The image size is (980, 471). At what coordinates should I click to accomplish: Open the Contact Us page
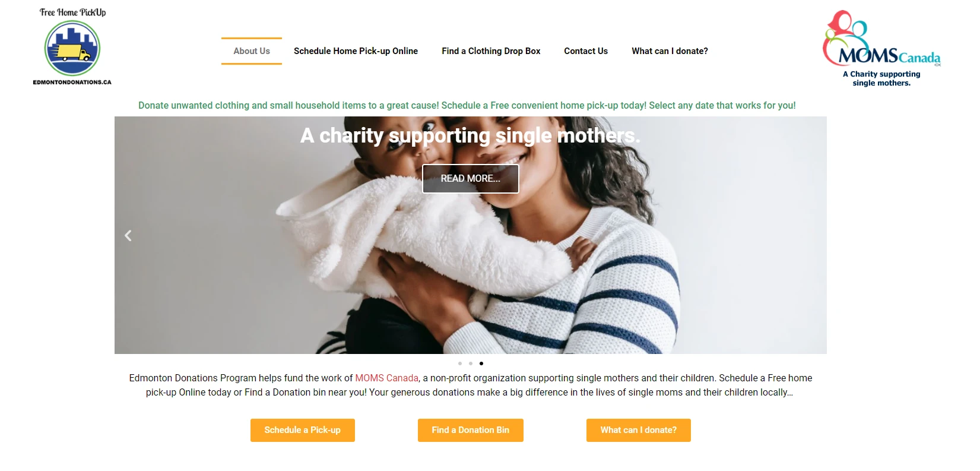coord(586,51)
